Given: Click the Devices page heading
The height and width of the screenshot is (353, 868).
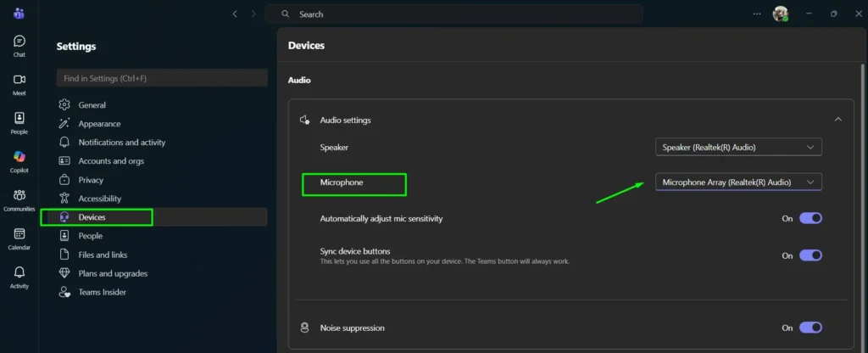Looking at the screenshot, I should 306,46.
